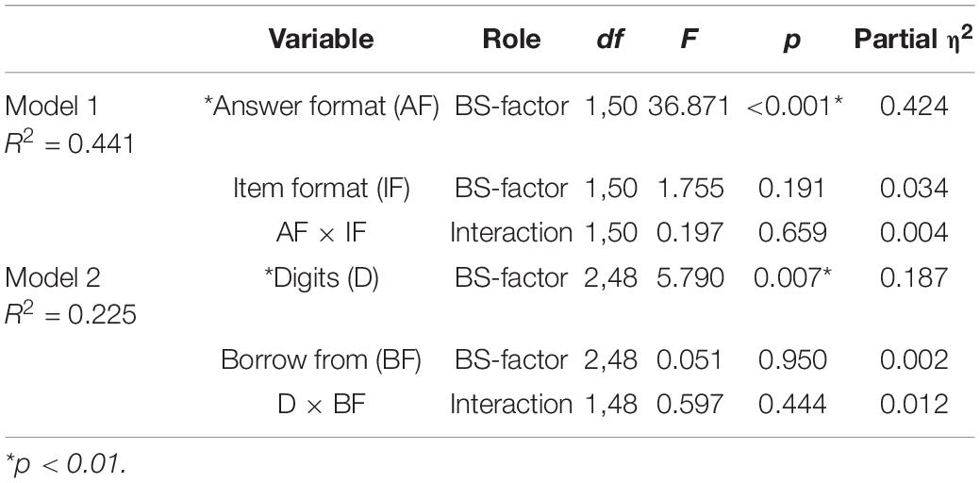Select the partial eta value 0.187
Image resolution: width=980 pixels, height=483 pixels.
914,277
